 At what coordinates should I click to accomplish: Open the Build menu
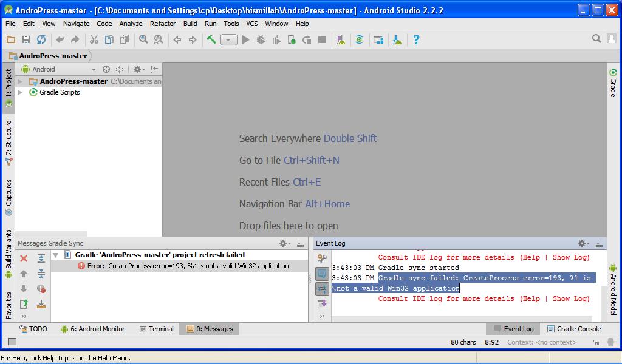pos(190,24)
